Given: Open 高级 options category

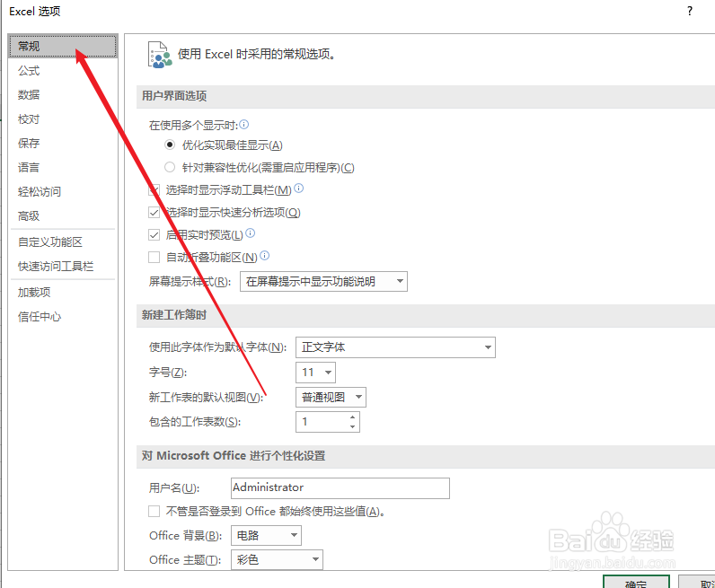Looking at the screenshot, I should click(63, 215).
